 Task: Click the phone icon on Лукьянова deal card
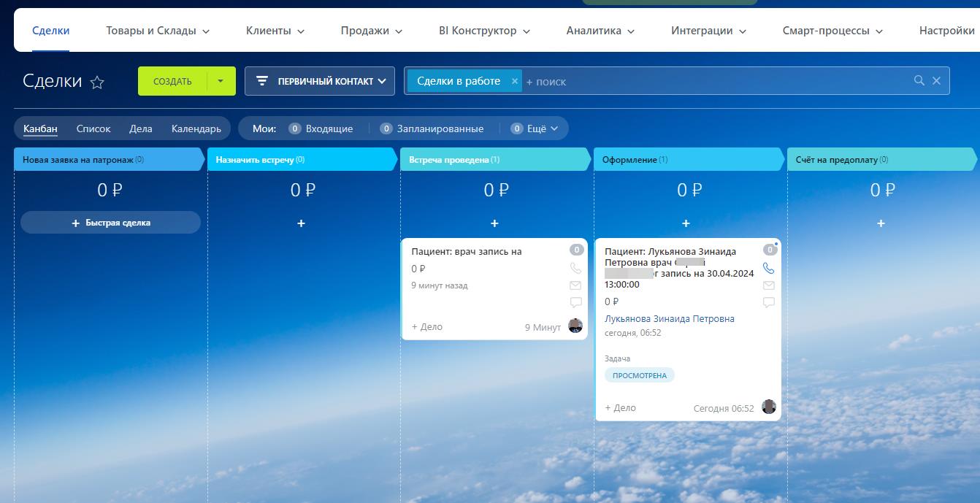[x=768, y=269]
